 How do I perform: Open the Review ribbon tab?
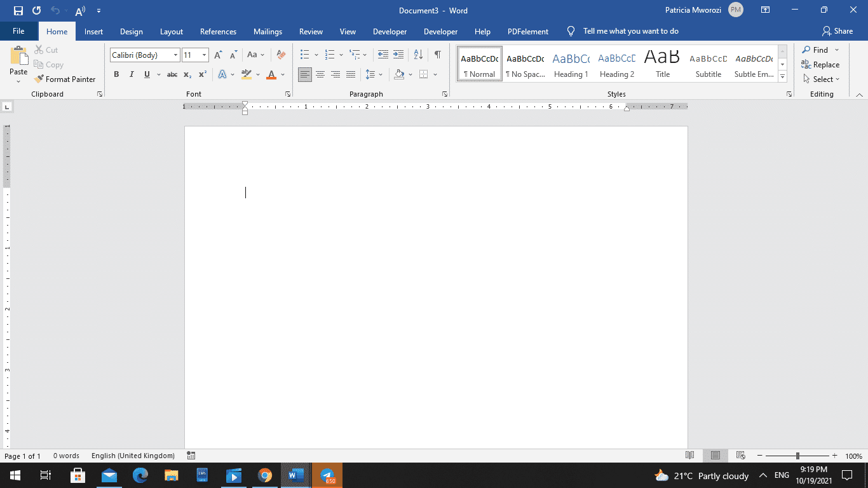311,31
